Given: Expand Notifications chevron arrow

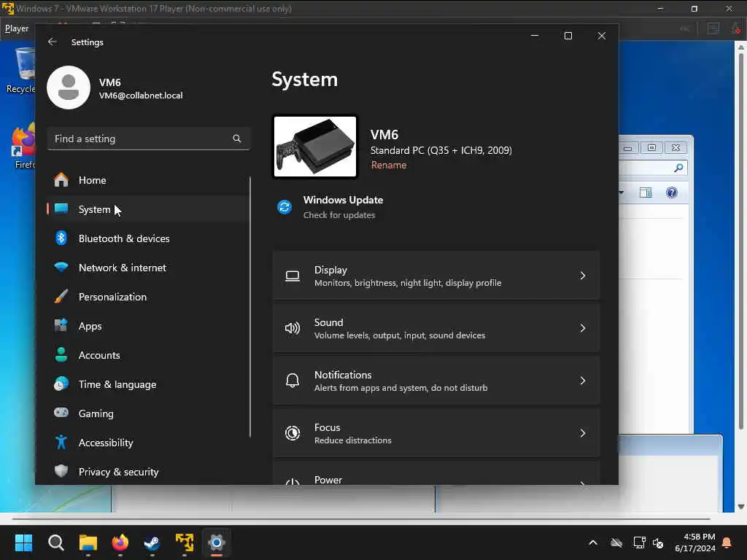Looking at the screenshot, I should click(582, 381).
